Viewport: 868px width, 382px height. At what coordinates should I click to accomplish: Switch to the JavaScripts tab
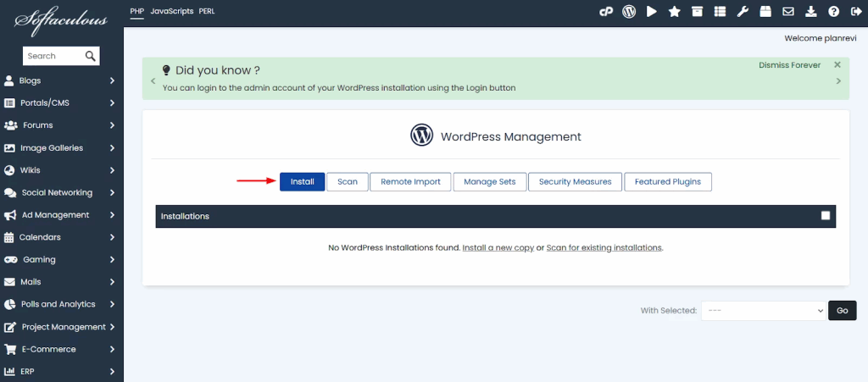click(170, 12)
